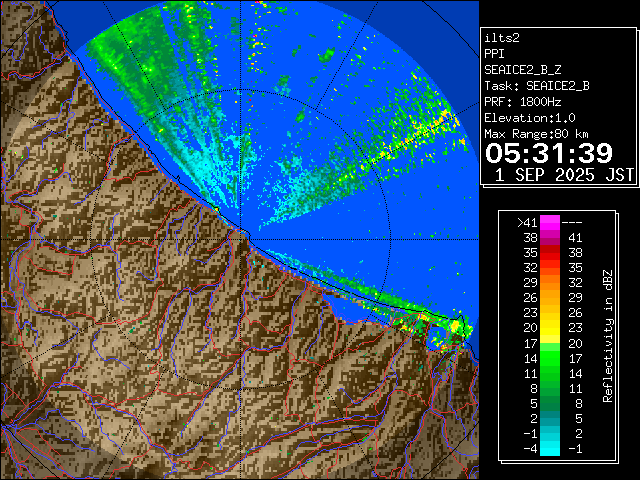Select the PPI scan type label
This screenshot has width=640, height=480.
point(495,53)
